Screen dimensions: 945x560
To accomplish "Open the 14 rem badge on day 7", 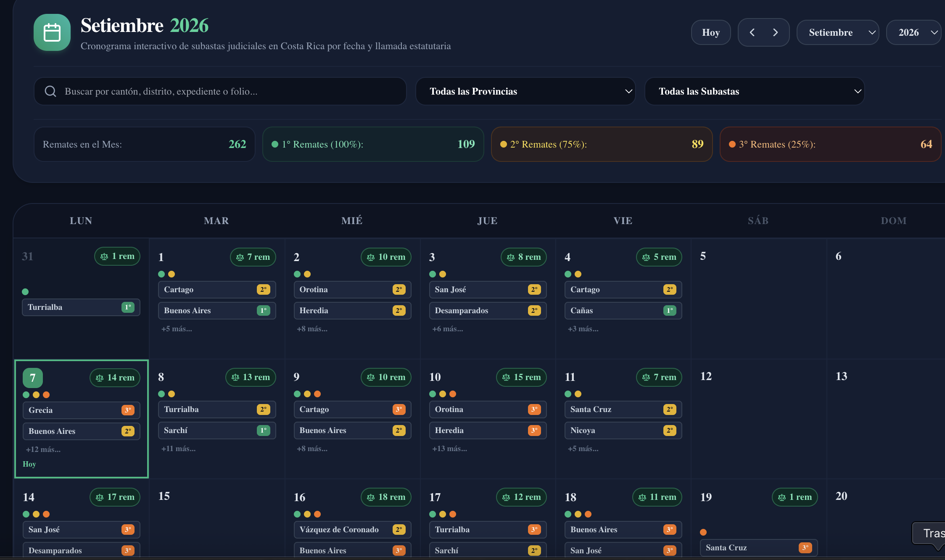I will (115, 378).
